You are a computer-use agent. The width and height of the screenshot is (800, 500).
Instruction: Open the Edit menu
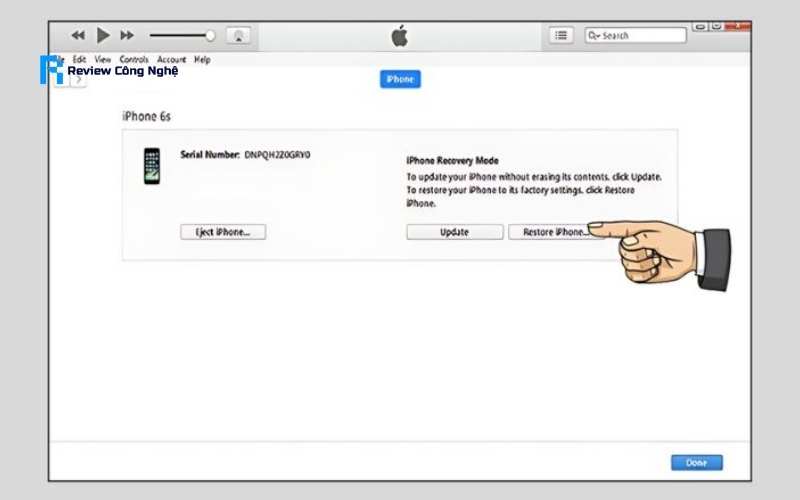click(79, 59)
